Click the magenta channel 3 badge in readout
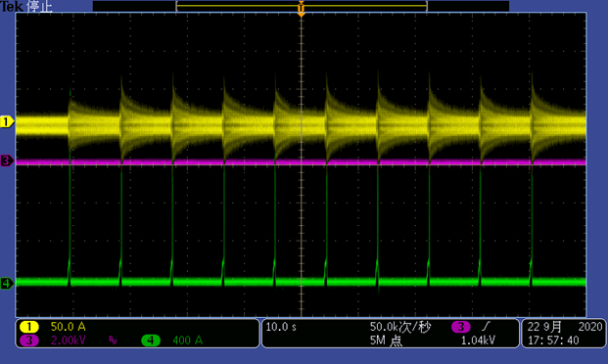The image size is (608, 364). pyautogui.click(x=29, y=341)
